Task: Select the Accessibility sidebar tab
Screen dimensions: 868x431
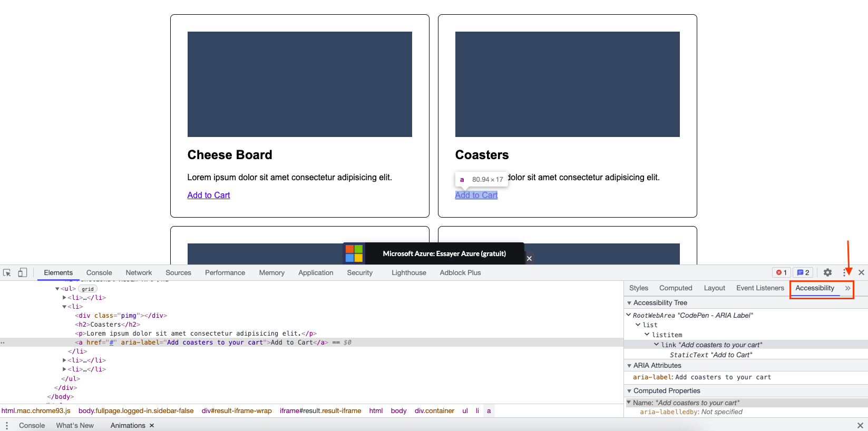Action: [815, 288]
